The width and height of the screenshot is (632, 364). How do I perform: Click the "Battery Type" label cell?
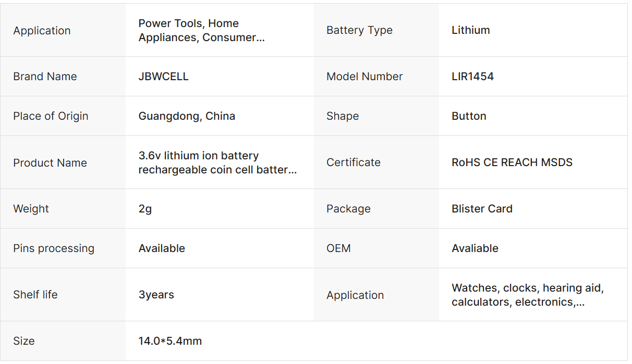coord(359,30)
